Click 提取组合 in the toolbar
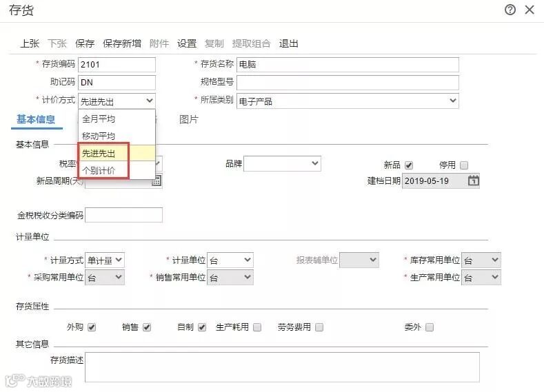Image resolution: width=544 pixels, height=392 pixels. pos(251,43)
